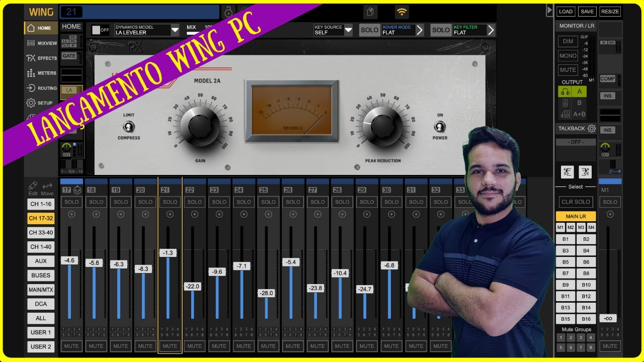Select bus B7
Viewport: 644px width, 362px height.
click(566, 274)
